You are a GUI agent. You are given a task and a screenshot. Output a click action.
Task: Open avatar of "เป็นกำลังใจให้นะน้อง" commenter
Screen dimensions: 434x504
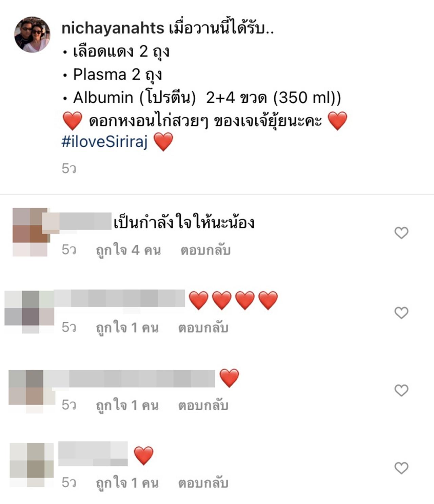click(30, 232)
